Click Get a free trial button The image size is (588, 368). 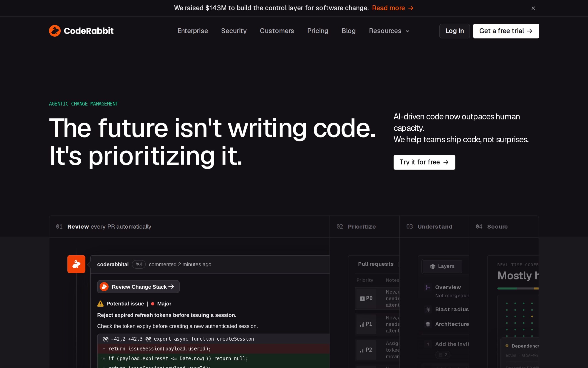[x=506, y=31]
